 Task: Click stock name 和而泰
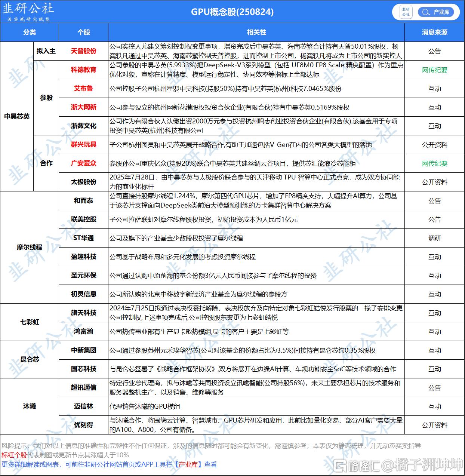click(x=84, y=200)
